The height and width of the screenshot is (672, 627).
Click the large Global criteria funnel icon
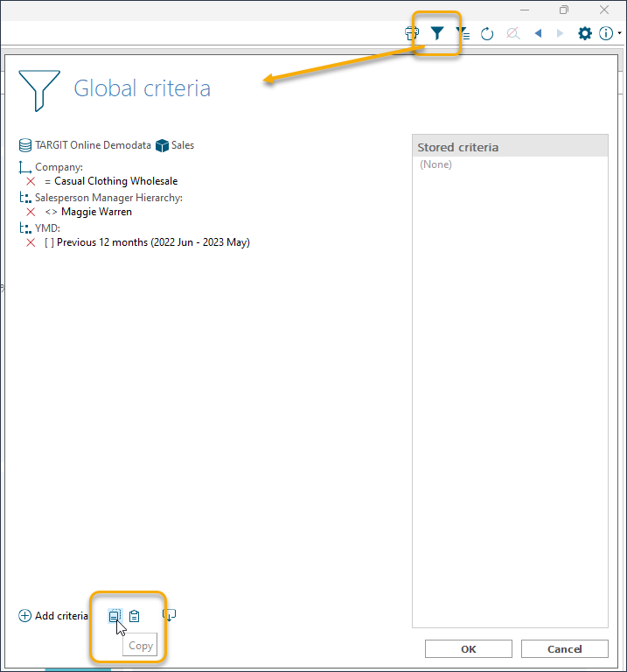(39, 91)
